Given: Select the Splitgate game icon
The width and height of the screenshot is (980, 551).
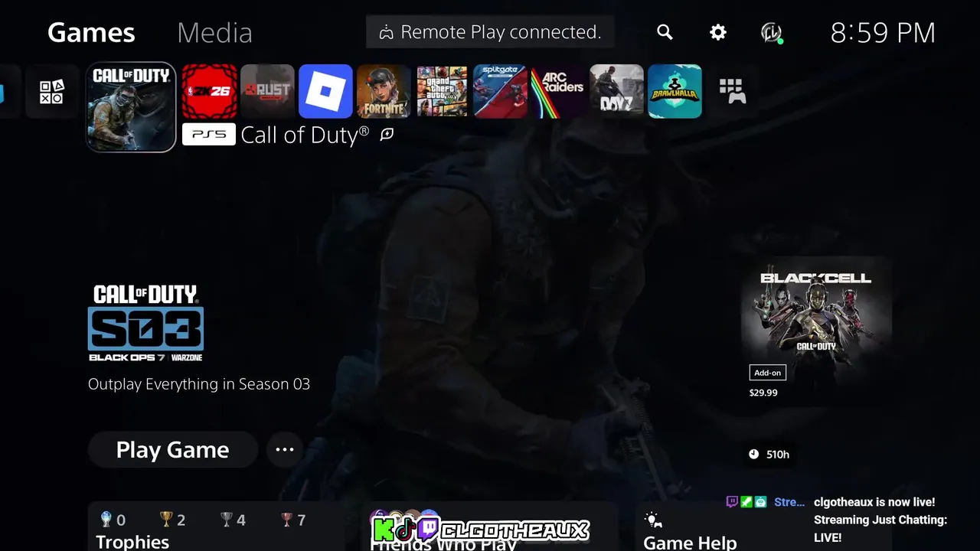Looking at the screenshot, I should (500, 91).
